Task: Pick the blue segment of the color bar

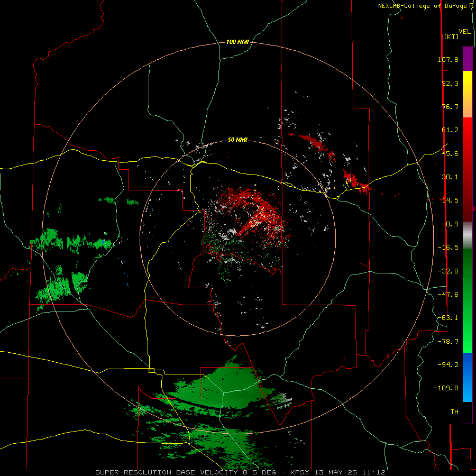Action: (x=467, y=377)
